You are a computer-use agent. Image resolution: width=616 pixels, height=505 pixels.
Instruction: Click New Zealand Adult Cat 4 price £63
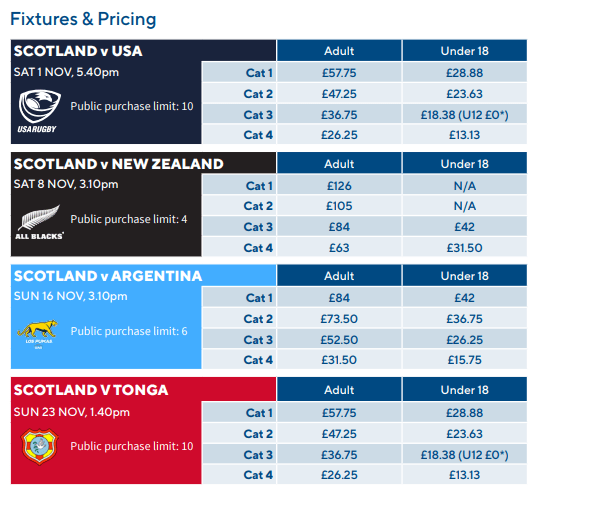click(x=339, y=248)
